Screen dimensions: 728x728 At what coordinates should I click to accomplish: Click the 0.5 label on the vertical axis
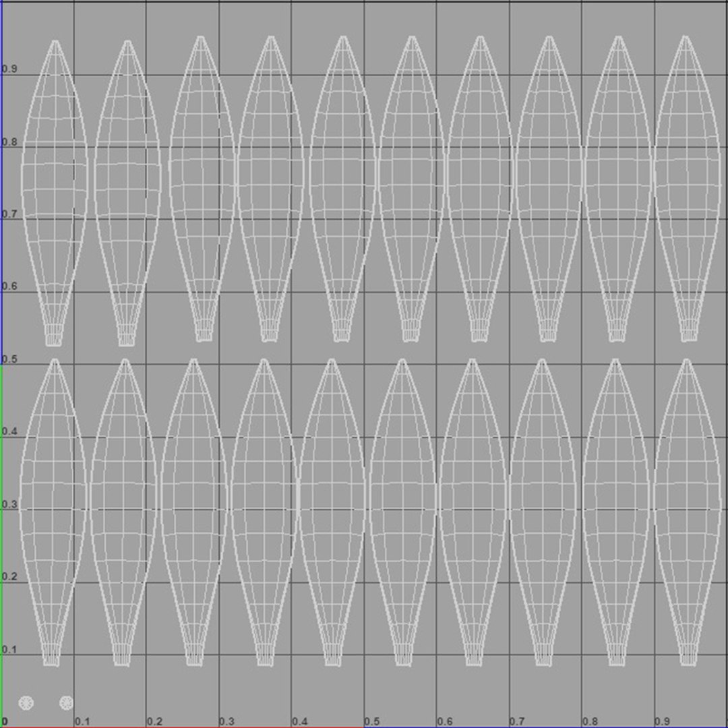point(9,359)
